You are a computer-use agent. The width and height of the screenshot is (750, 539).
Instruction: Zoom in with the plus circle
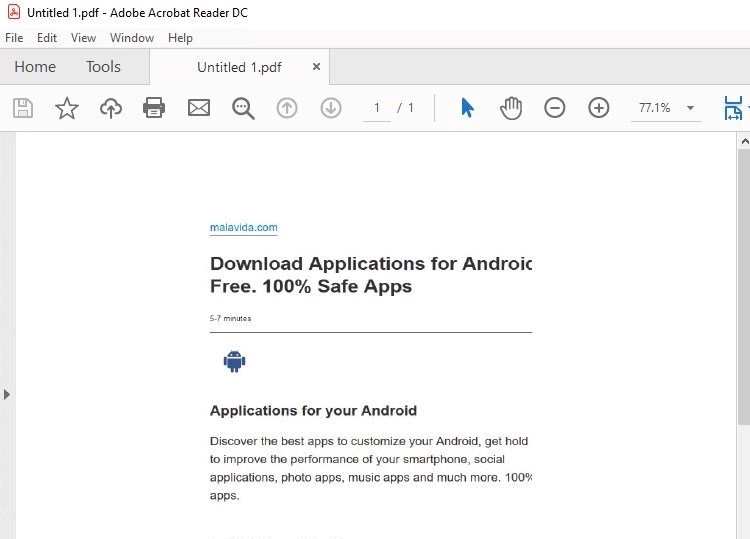tap(599, 108)
